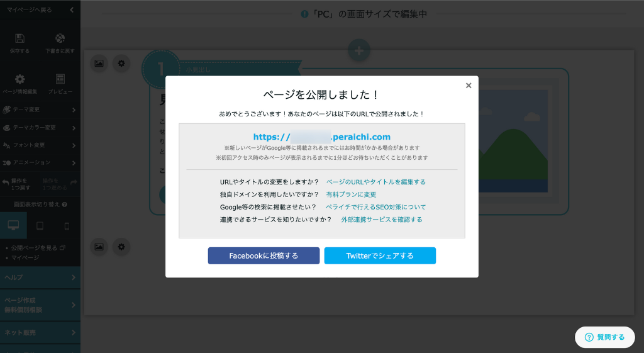Click the upper block settings gear icon
This screenshot has width=644, height=353.
[121, 64]
